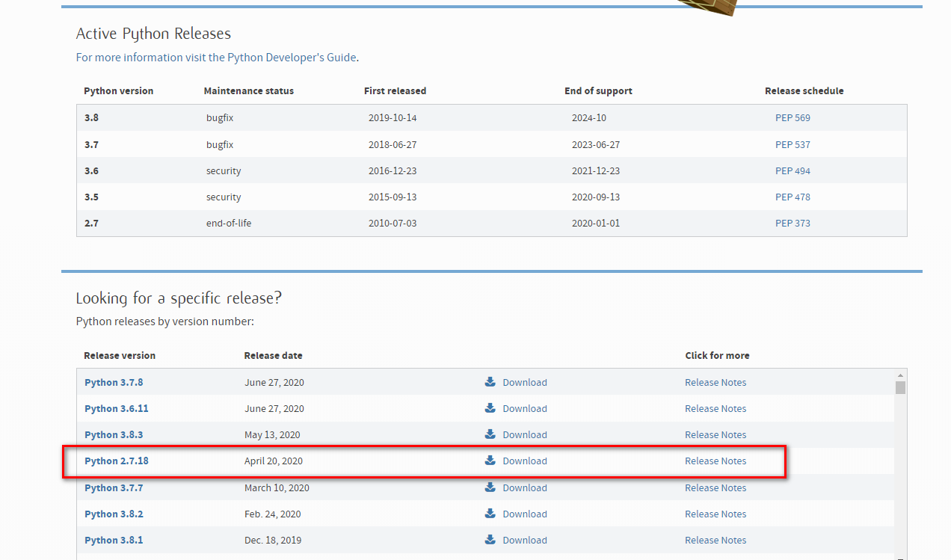Open the PEP 373 release schedule
This screenshot has height=560, width=951.
point(792,224)
